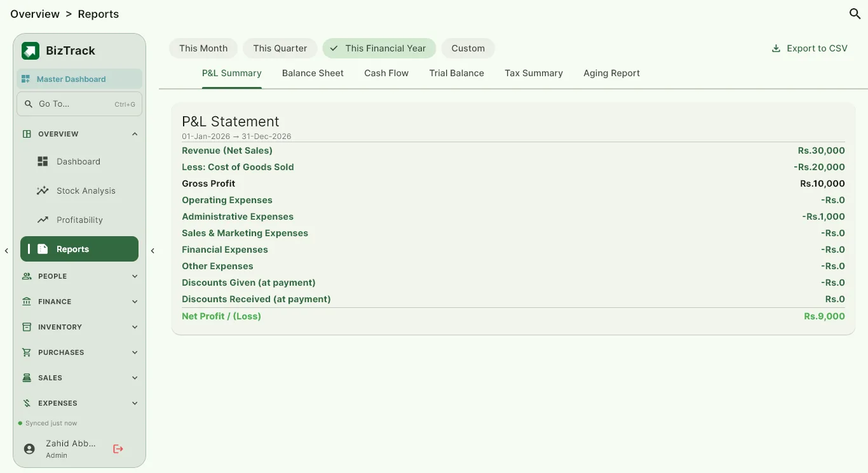Click the Master Dashboard grid icon
Screen dimensions: 868x473
25,79
